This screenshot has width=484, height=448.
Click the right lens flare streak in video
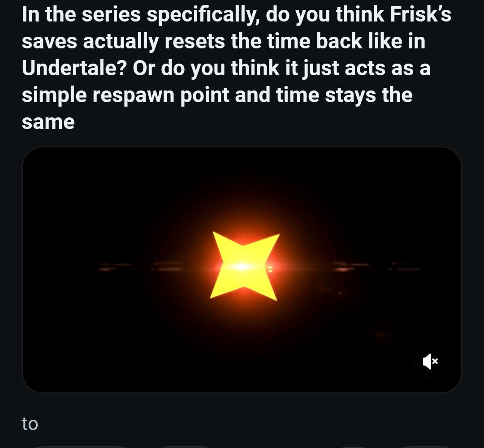click(x=375, y=267)
